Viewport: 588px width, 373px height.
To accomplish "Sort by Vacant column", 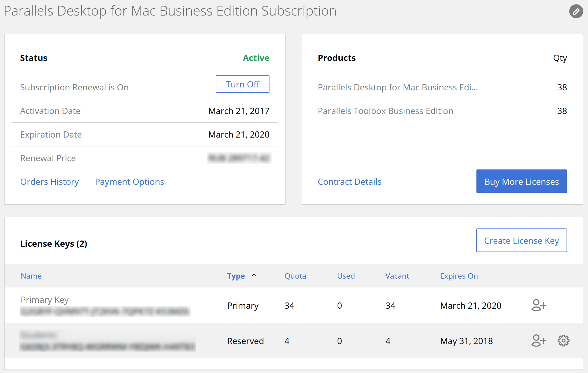I will 397,276.
